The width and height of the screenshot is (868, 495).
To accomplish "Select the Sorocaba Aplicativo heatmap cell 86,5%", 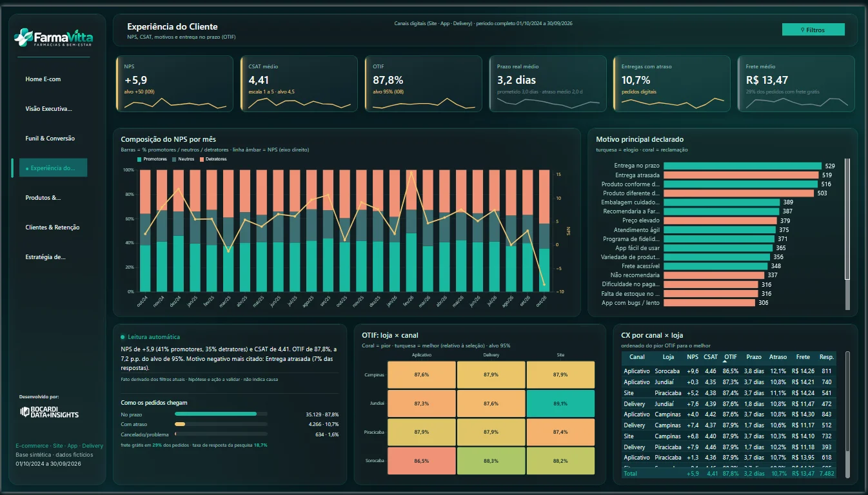I will (422, 461).
